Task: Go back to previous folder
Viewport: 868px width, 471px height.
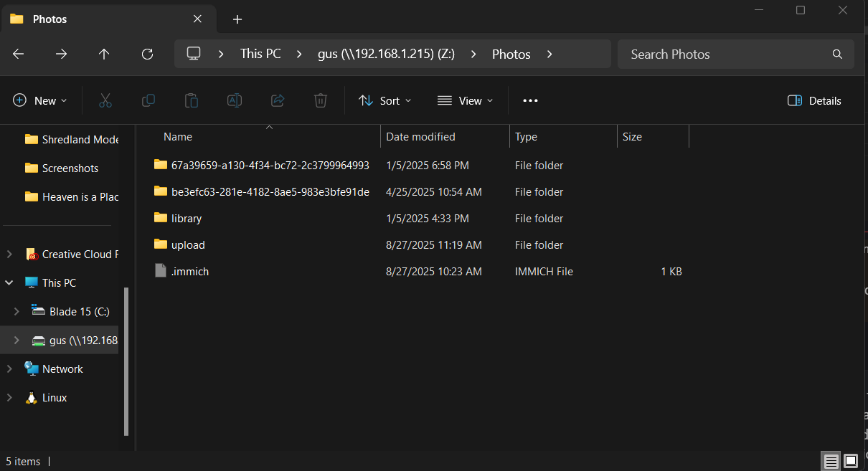Action: point(19,54)
